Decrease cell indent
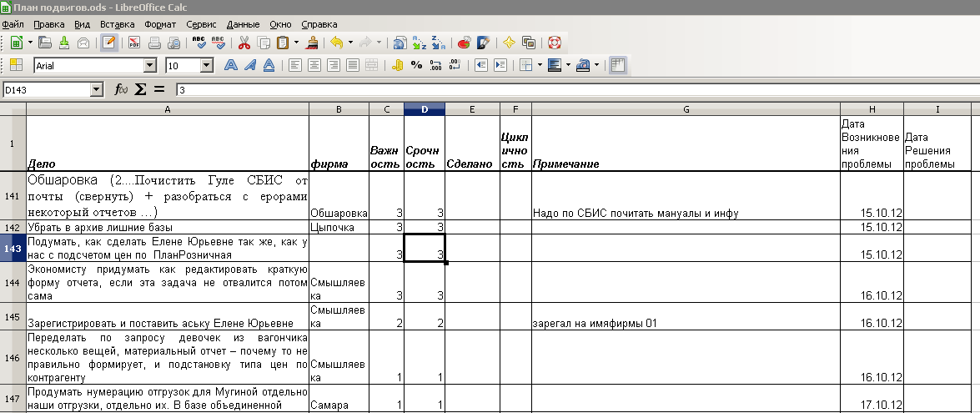This screenshot has width=980, height=413. click(x=480, y=65)
